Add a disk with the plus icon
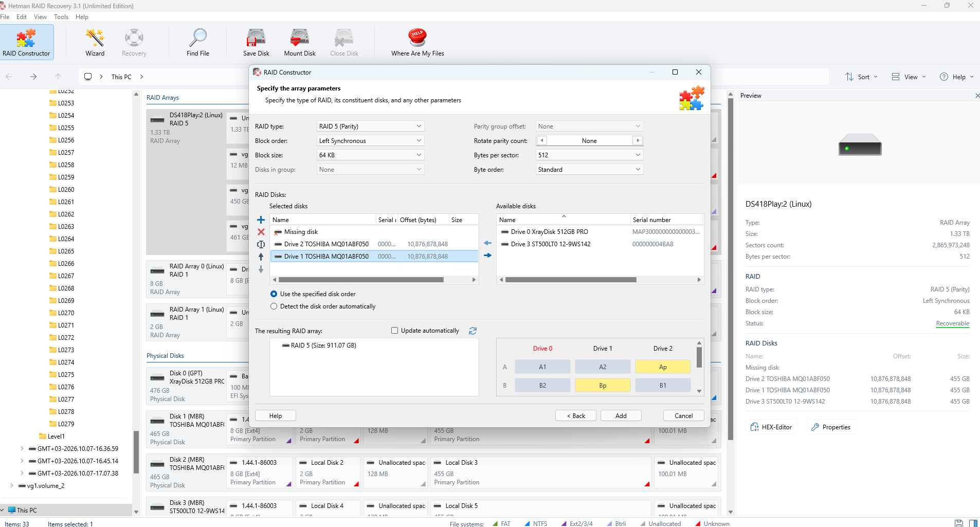Screen dimensions: 980x527 261,220
